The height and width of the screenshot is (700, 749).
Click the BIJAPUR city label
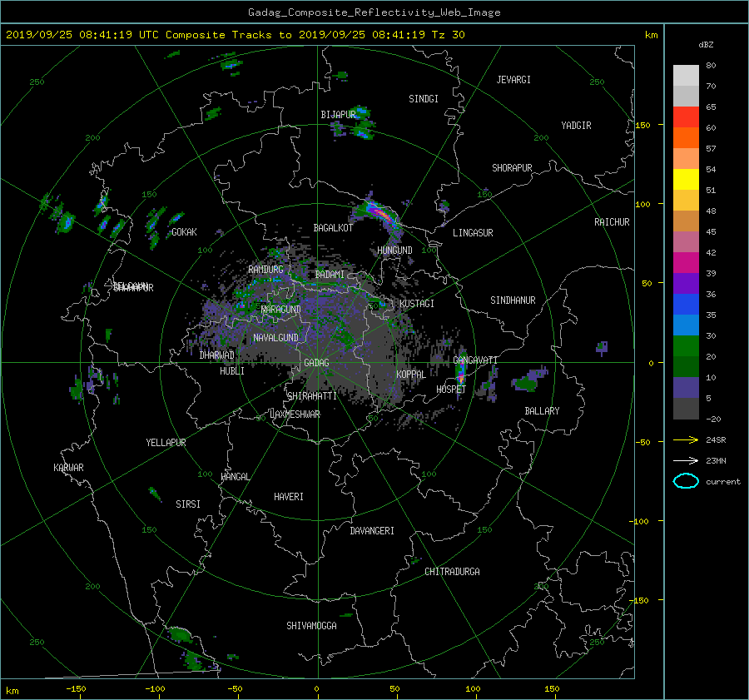click(338, 115)
